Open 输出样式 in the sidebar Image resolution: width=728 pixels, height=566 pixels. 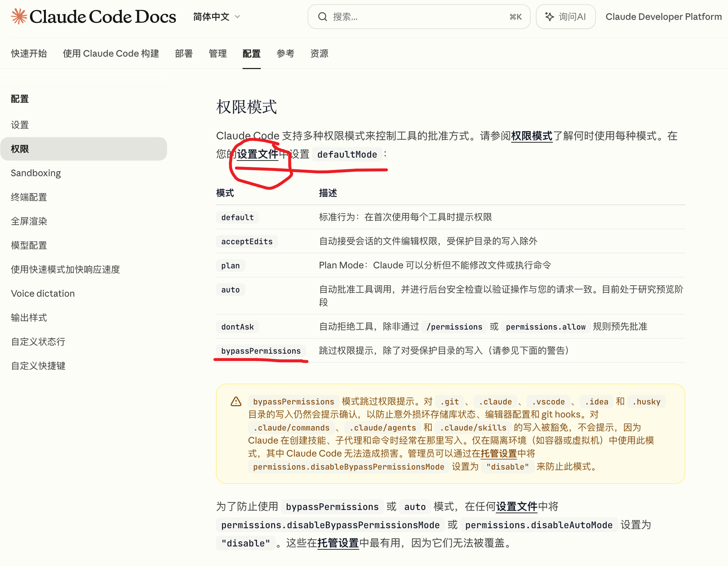pos(29,318)
